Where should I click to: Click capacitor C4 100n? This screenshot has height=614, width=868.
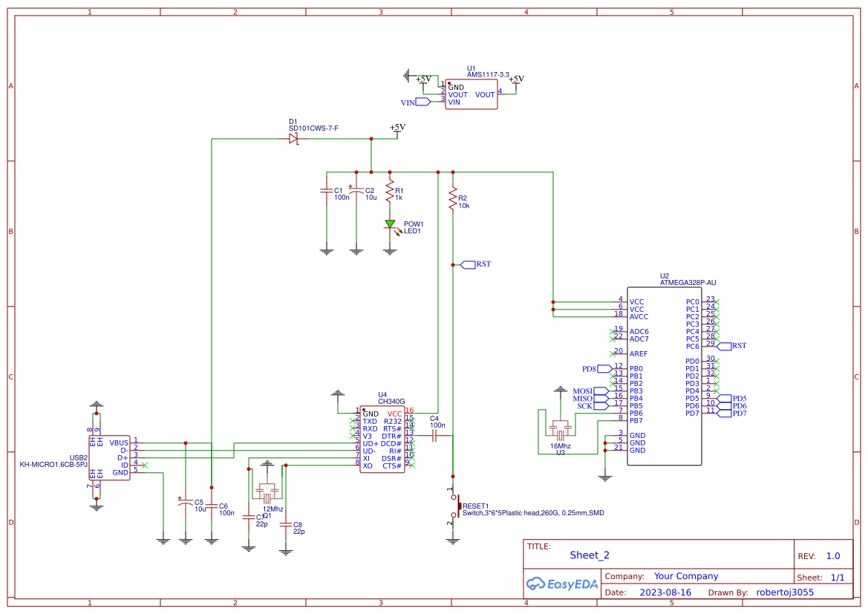click(434, 437)
